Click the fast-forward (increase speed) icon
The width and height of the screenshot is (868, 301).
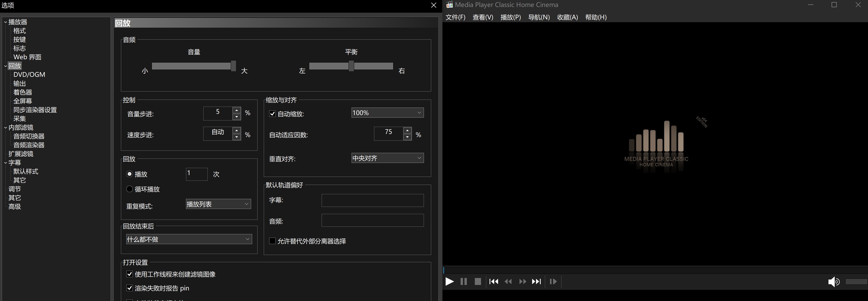[523, 281]
